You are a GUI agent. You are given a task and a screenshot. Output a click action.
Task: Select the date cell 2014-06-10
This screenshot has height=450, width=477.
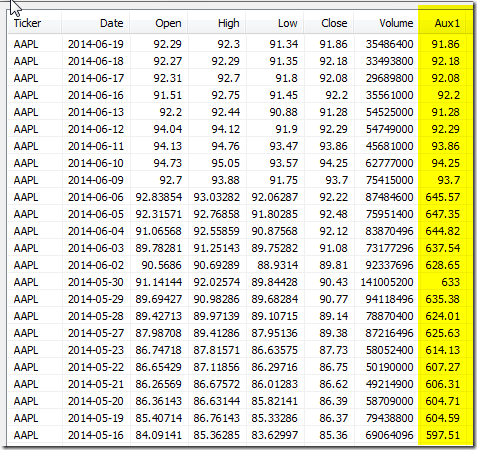tap(96, 163)
